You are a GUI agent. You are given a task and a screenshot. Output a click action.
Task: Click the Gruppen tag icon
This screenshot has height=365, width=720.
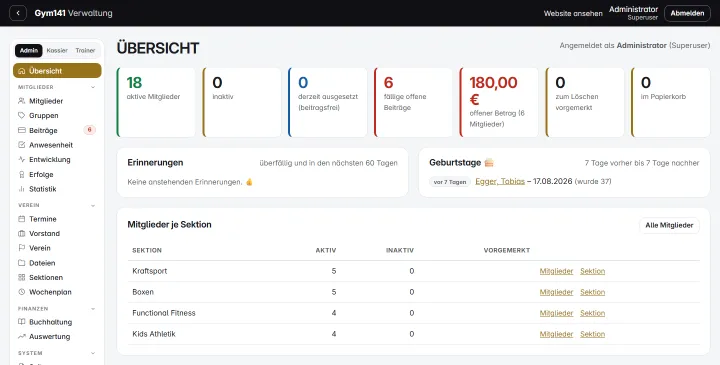point(22,116)
